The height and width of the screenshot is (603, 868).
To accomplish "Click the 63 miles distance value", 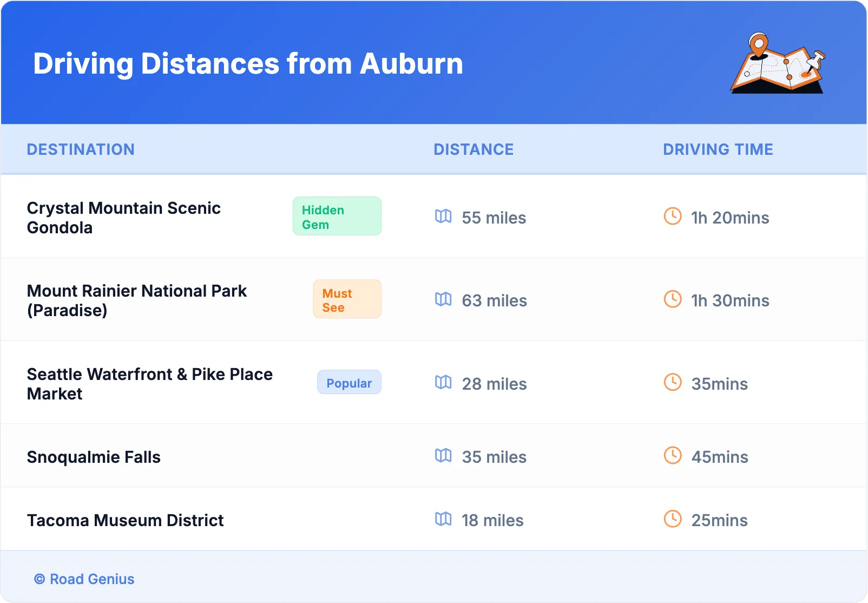I will [x=495, y=300].
